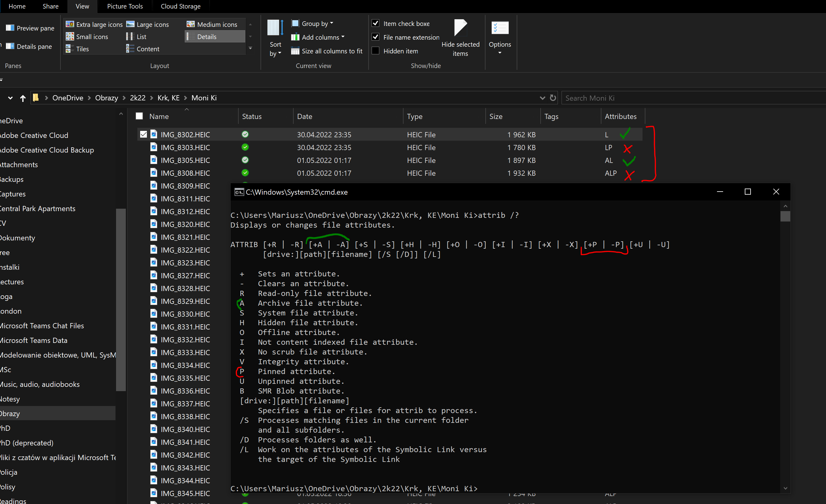Choose Large icons layout
Screen dimensions: 826x504
pyautogui.click(x=147, y=24)
